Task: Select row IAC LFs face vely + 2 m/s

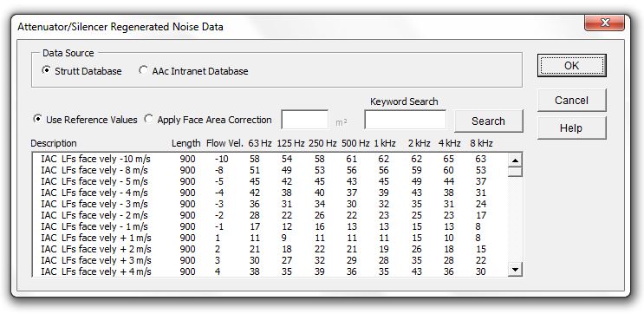Action: (270, 249)
